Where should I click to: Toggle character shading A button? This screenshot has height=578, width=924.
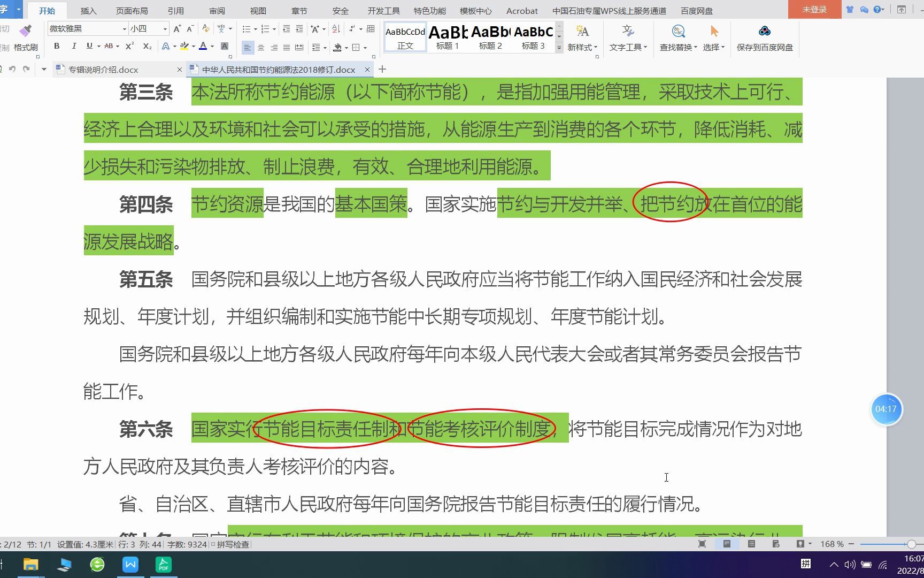click(x=225, y=47)
